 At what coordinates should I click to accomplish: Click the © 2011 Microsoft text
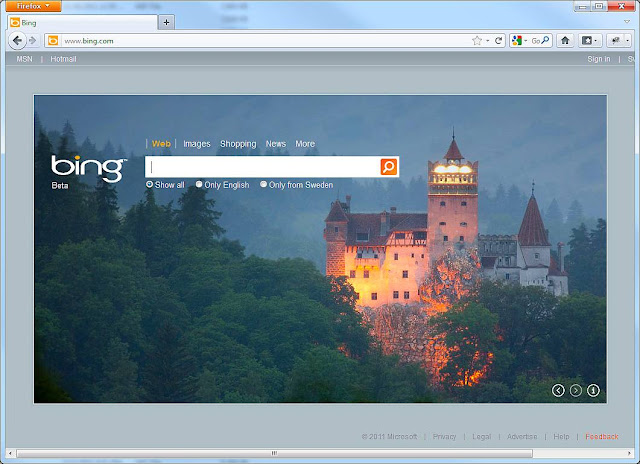tap(389, 437)
